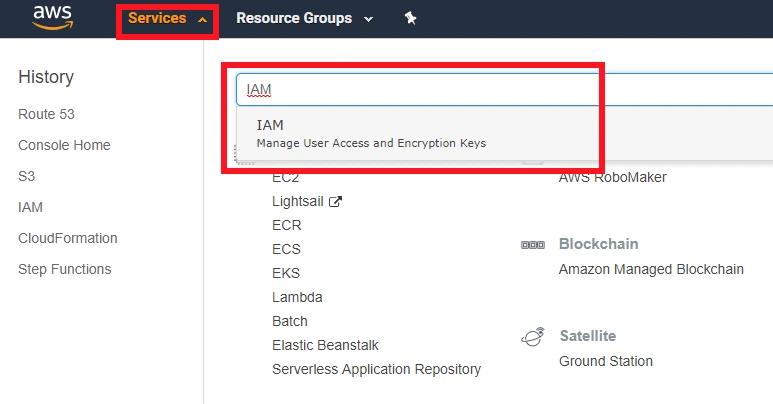Open Step Functions from History
This screenshot has height=404, width=773.
pos(64,269)
